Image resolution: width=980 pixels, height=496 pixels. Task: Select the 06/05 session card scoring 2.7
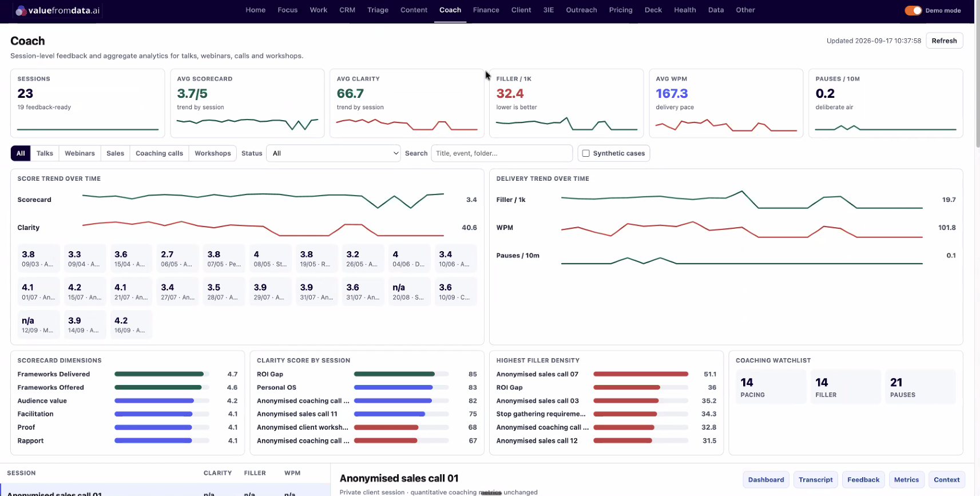(177, 259)
